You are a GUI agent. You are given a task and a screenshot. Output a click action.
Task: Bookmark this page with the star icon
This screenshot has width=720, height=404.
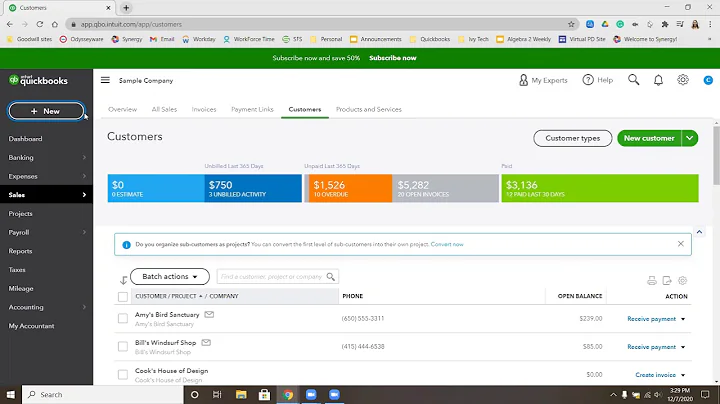click(x=571, y=24)
